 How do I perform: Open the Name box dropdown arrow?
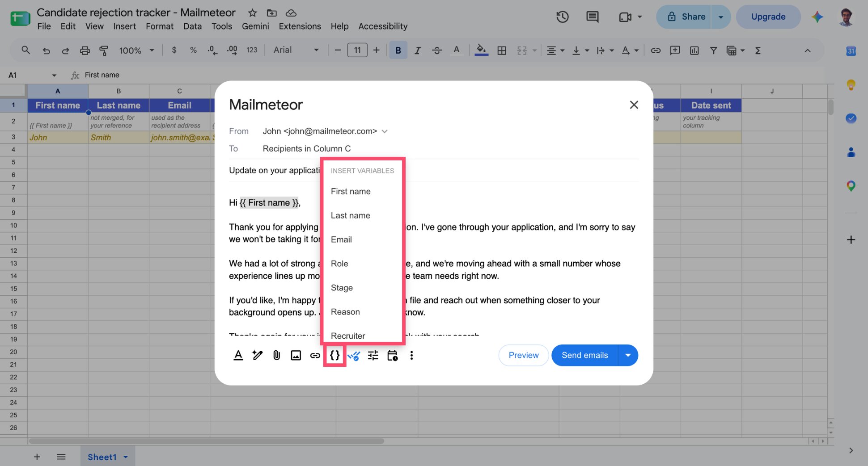(54, 75)
